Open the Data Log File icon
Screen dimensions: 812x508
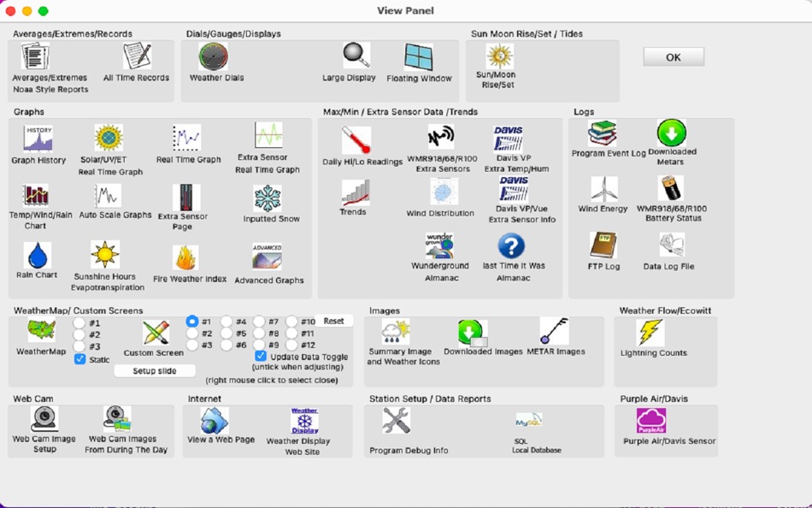(672, 245)
